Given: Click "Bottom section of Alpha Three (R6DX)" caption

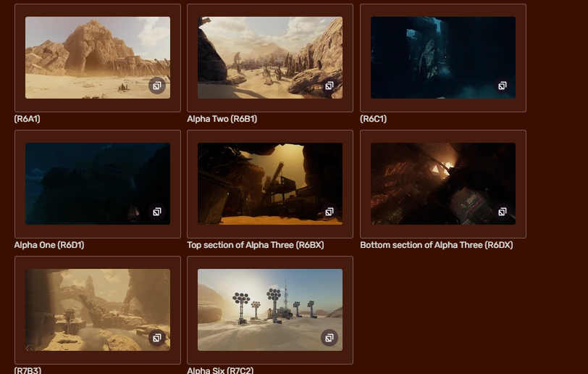Looking at the screenshot, I should tap(437, 245).
